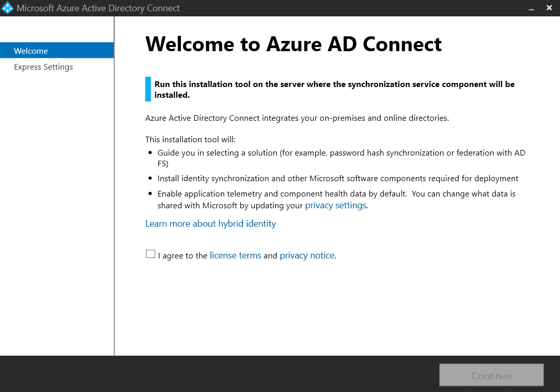Image resolution: width=560 pixels, height=392 pixels.
Task: Click the 'Install identity synchronization' bullet
Action: [x=338, y=178]
